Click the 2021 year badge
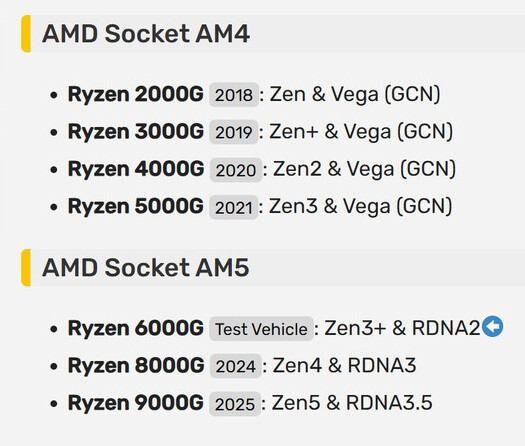This screenshot has height=446, width=525. tap(233, 207)
